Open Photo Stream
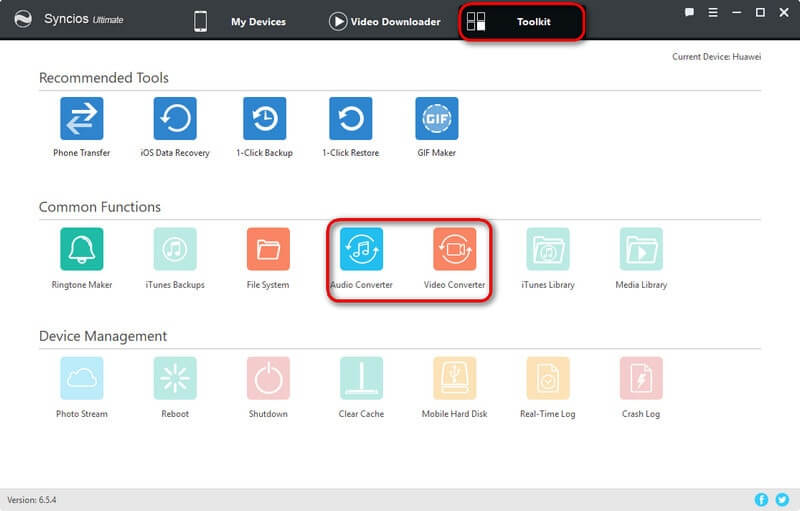800x511 pixels. click(82, 378)
